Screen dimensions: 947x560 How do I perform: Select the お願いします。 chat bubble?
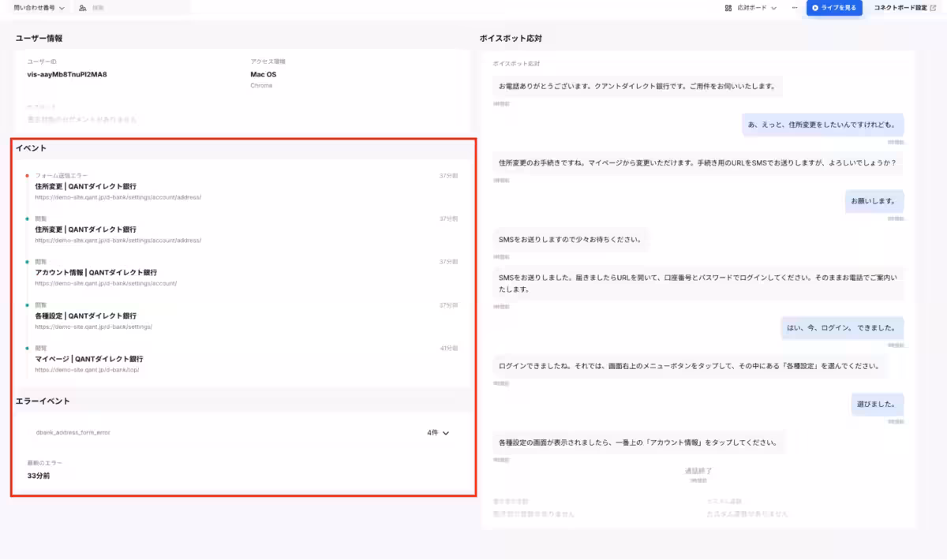(x=874, y=202)
